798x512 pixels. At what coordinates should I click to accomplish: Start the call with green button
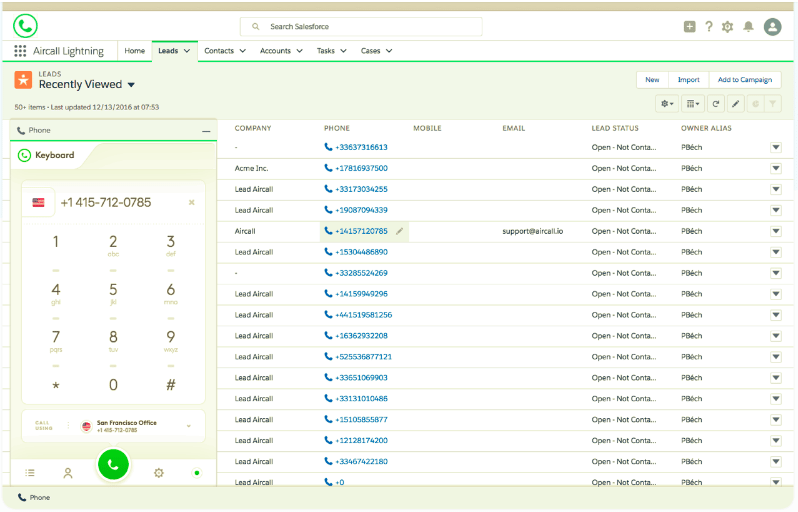[x=113, y=464]
